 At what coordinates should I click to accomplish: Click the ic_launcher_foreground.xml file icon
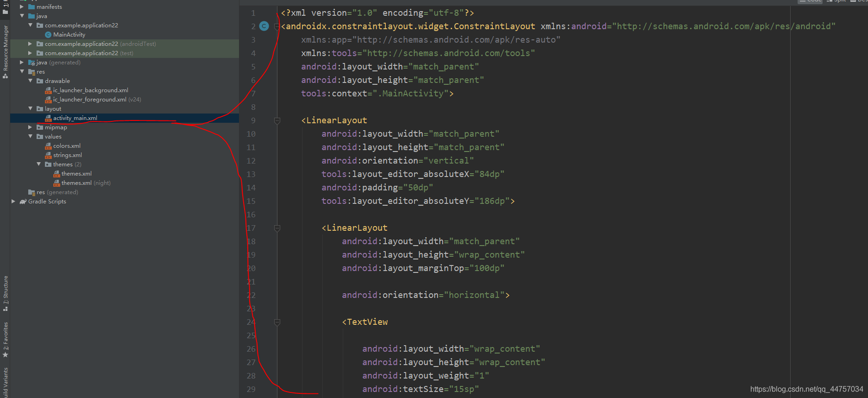(x=48, y=100)
